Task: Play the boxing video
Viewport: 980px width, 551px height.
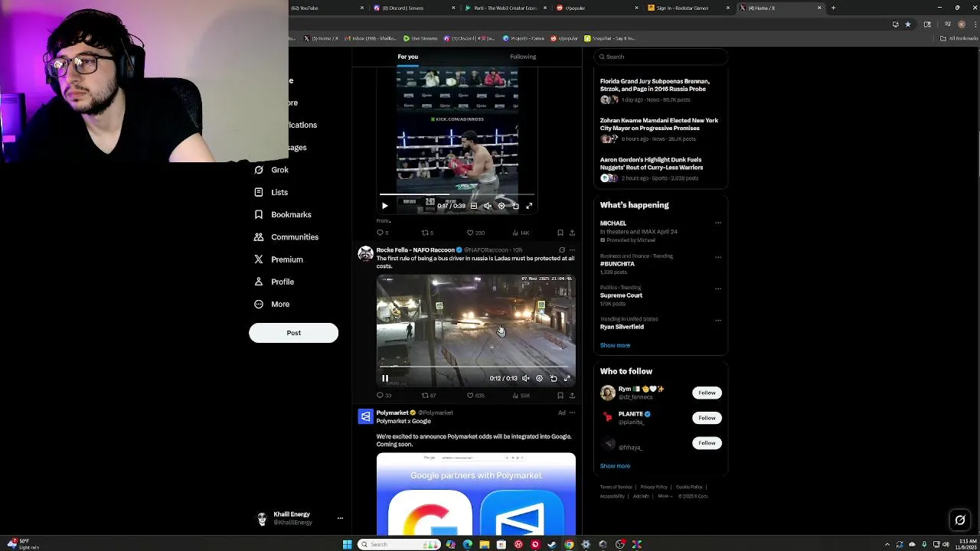Action: [385, 206]
